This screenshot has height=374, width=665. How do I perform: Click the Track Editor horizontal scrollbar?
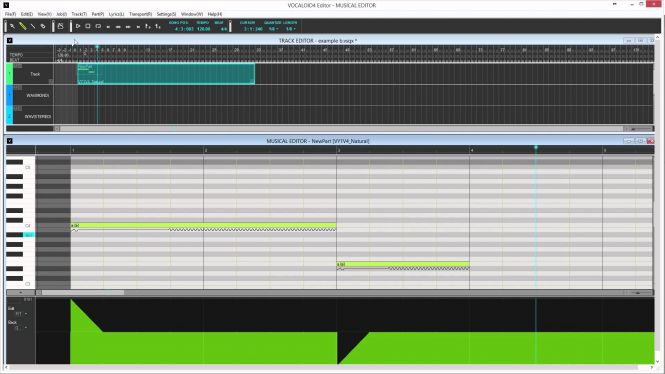[341, 128]
